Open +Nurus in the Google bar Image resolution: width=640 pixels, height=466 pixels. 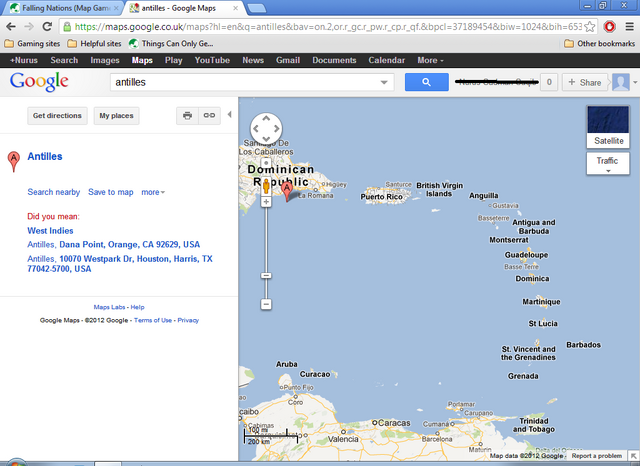pyautogui.click(x=24, y=60)
